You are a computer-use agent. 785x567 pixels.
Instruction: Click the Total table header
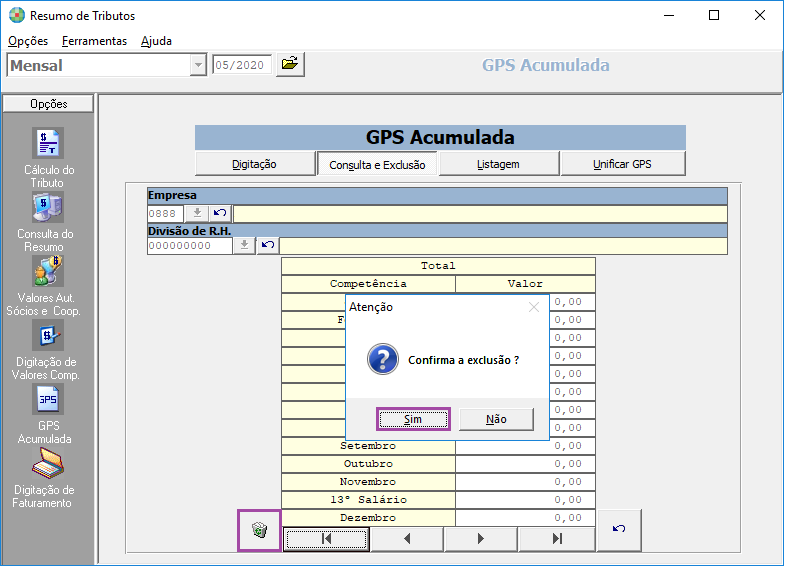coord(439,266)
